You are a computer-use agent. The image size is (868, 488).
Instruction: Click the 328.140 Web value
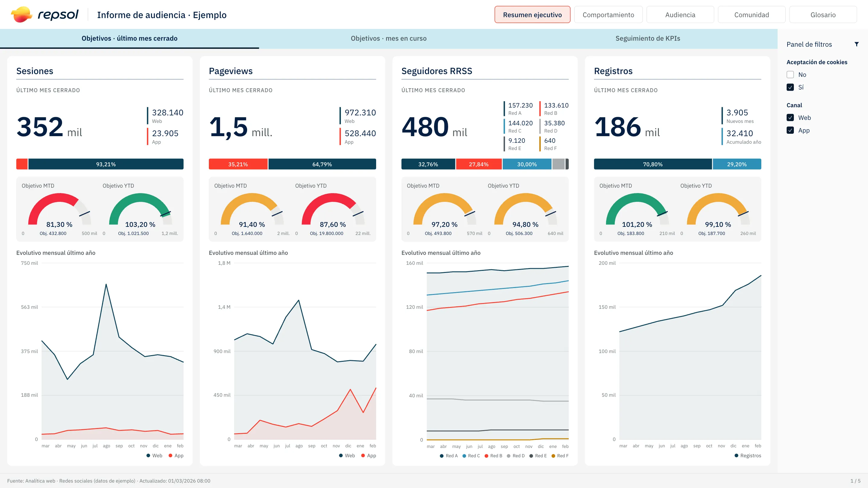pyautogui.click(x=168, y=112)
